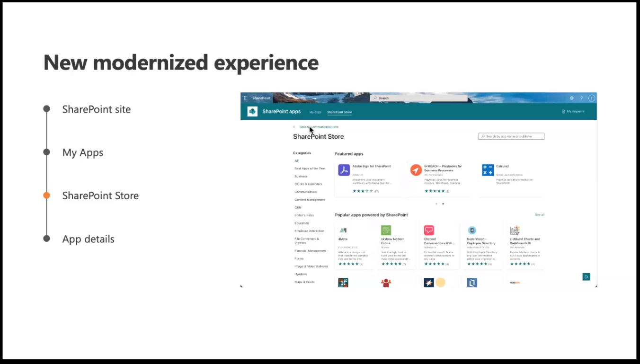The height and width of the screenshot is (364, 640).
Task: Select the SharePoint Store tab
Action: point(339,112)
